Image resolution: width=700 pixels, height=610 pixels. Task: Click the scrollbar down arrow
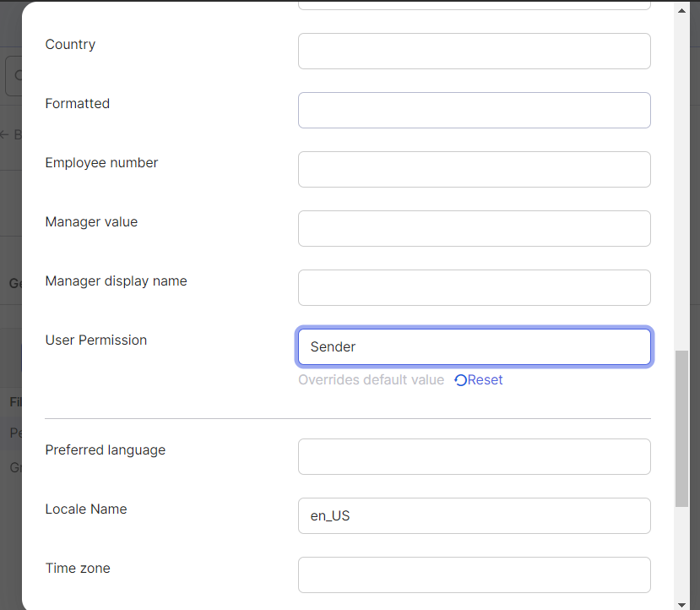click(x=681, y=605)
